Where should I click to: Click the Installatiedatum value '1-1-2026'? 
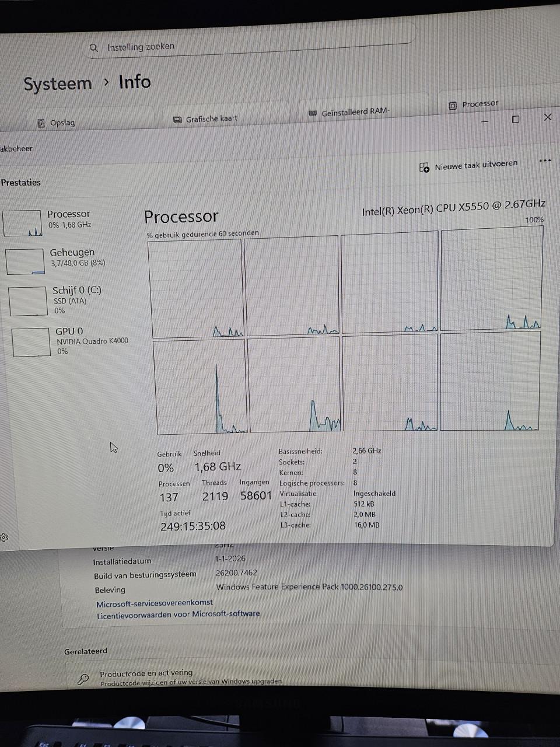pos(230,558)
